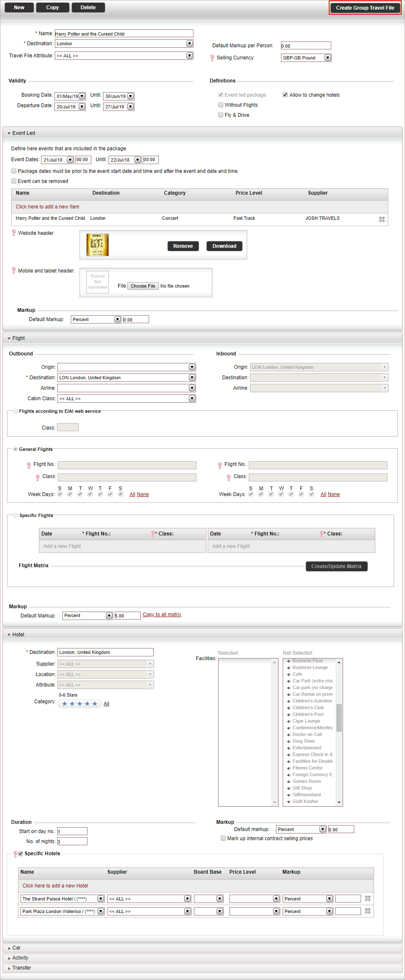Click the Specific Hotels help icon
The width and height of the screenshot is (405, 980).
(x=15, y=854)
